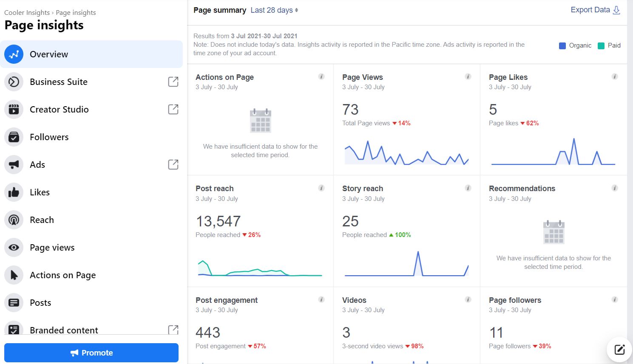Select the Reach section icon
This screenshot has height=364, width=633.
tap(14, 220)
